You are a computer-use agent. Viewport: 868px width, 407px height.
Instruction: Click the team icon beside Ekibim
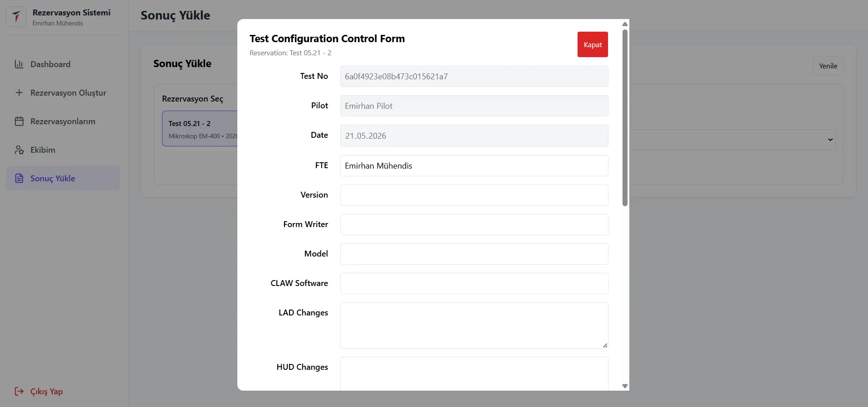coord(19,150)
